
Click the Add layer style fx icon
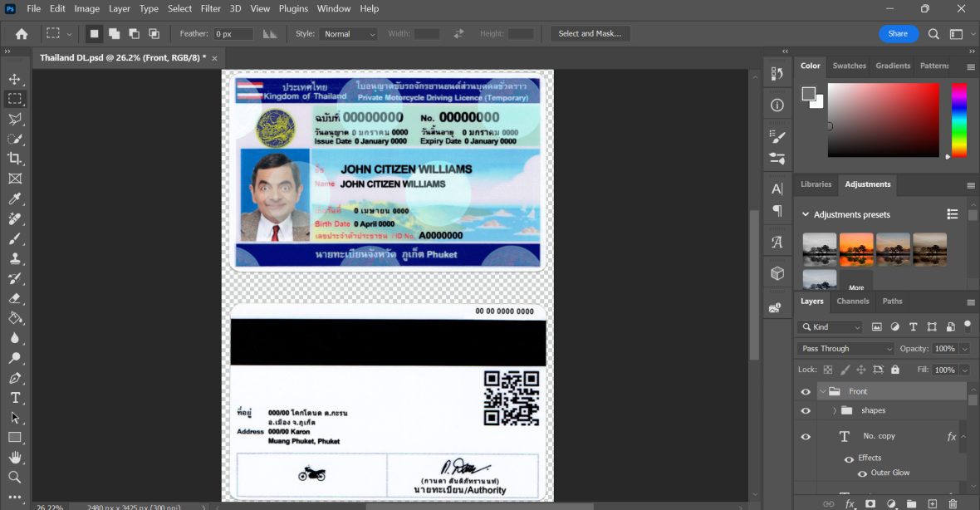click(850, 503)
